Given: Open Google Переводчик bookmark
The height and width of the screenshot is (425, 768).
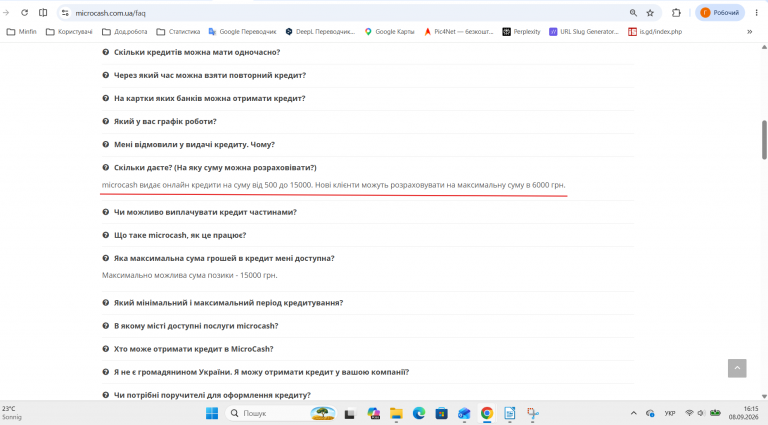Looking at the screenshot, I should point(242,31).
